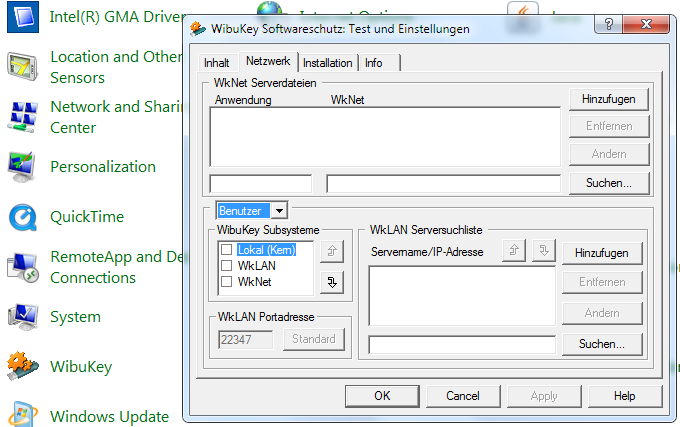680x427 pixels.
Task: Switch to the Inhalt tab
Action: [216, 63]
